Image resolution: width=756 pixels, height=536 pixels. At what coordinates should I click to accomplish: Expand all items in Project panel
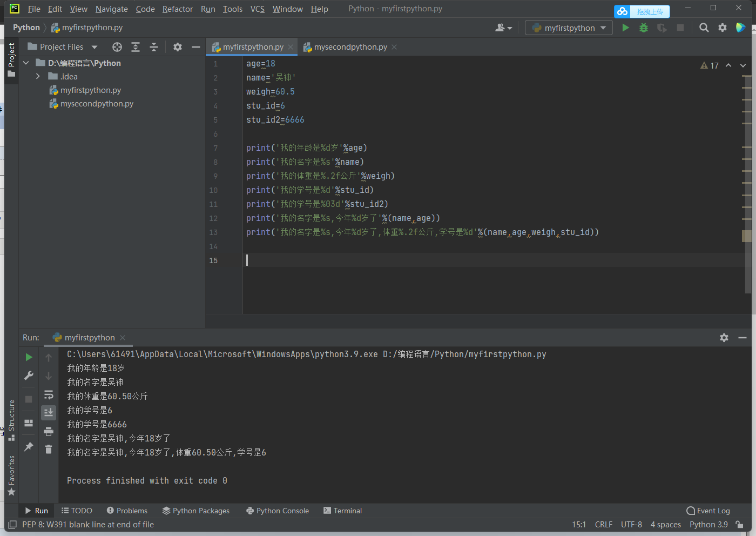point(136,47)
